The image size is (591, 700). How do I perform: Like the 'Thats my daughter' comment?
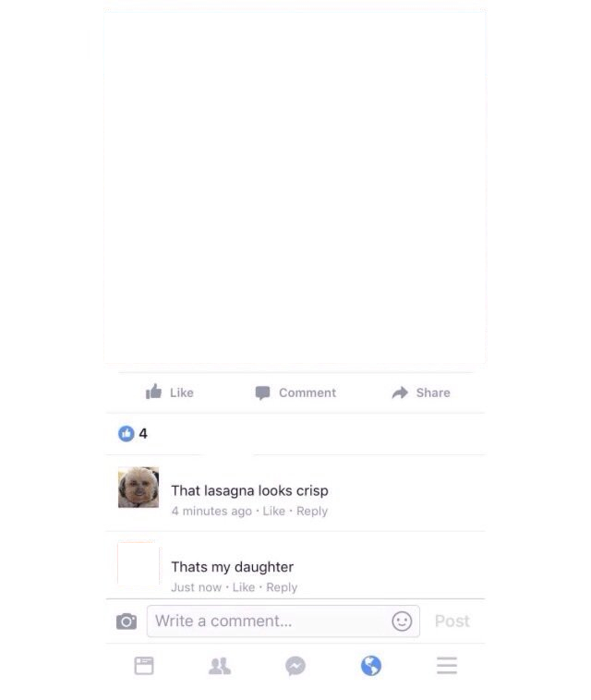pos(244,587)
